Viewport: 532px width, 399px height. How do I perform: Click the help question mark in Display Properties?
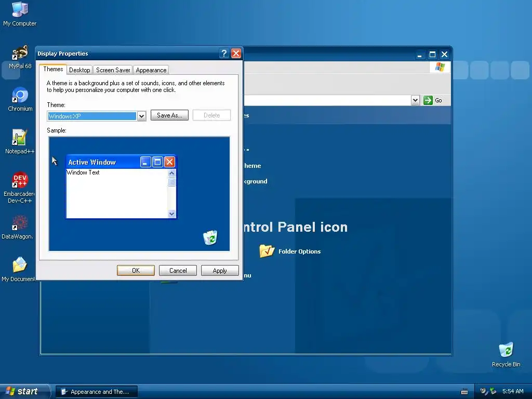point(224,54)
